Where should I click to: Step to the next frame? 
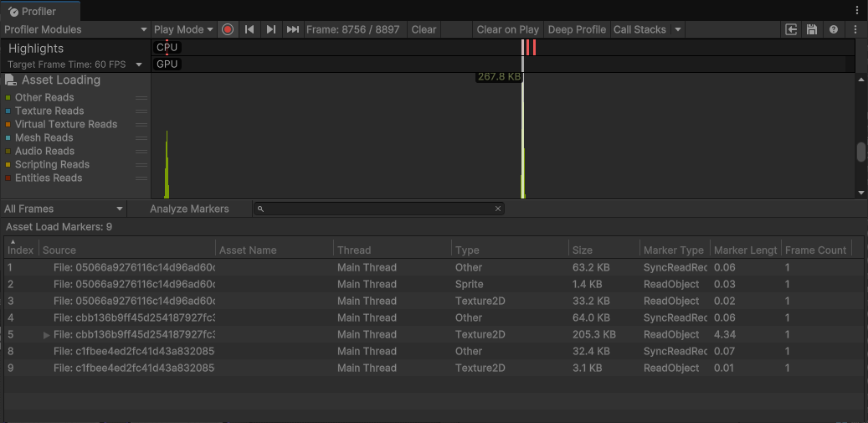point(270,29)
